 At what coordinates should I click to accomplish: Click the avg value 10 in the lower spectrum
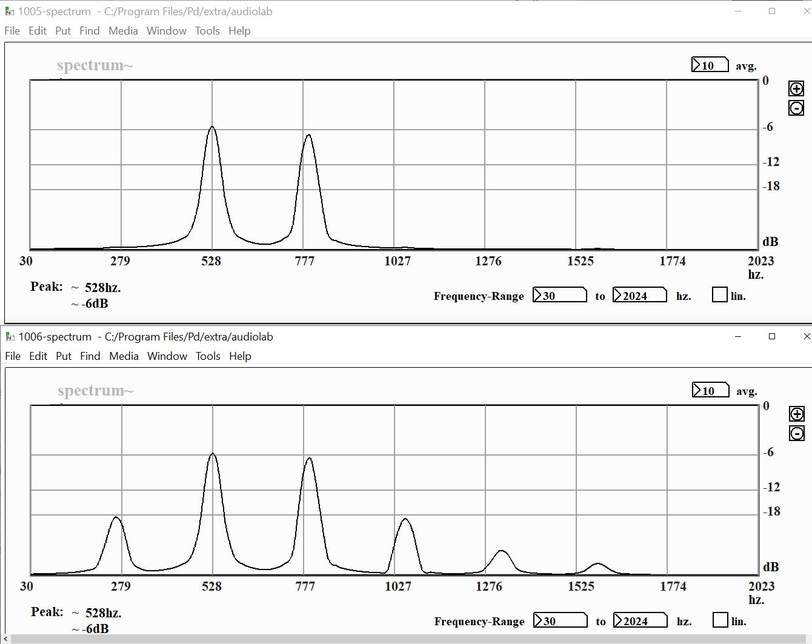pyautogui.click(x=710, y=390)
